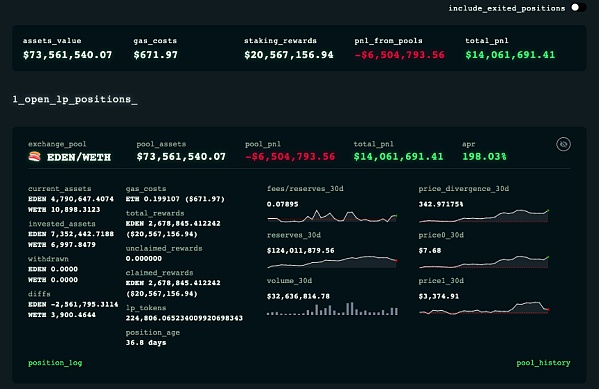Click the sushi icon beside EDEN/WETH

click(34, 156)
